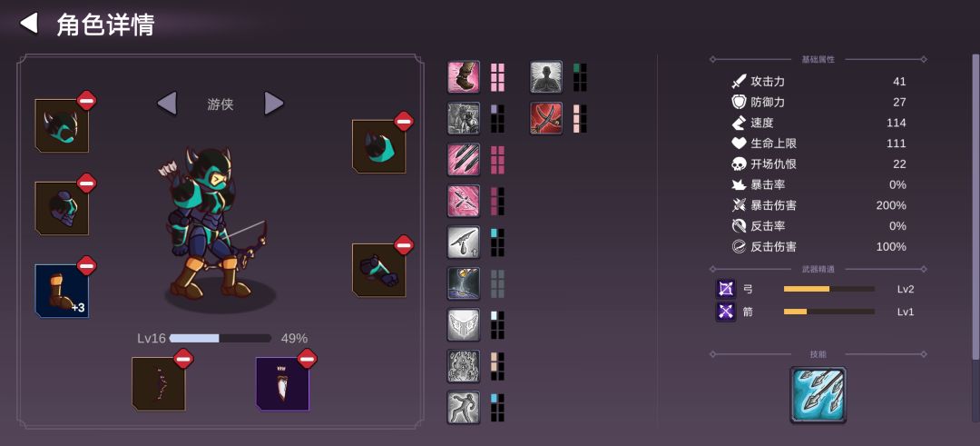980x446 pixels.
Task: Click the 攻击力 attack stat row
Action: coord(818,82)
